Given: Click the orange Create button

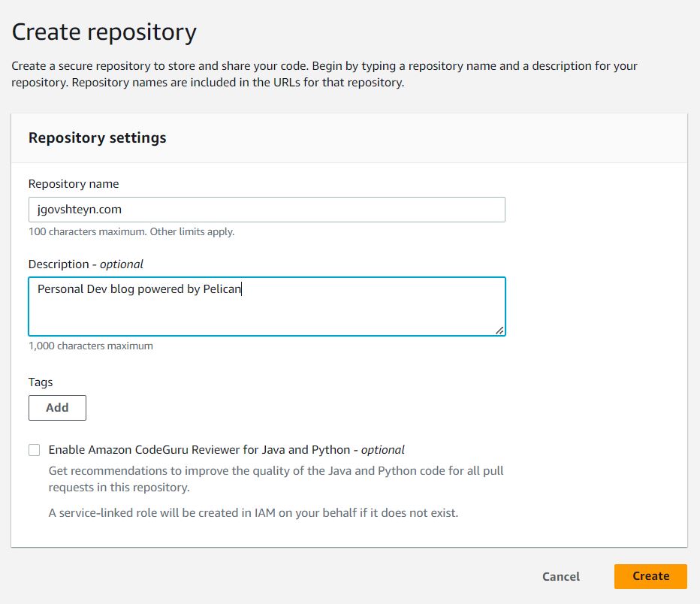Looking at the screenshot, I should (x=650, y=576).
